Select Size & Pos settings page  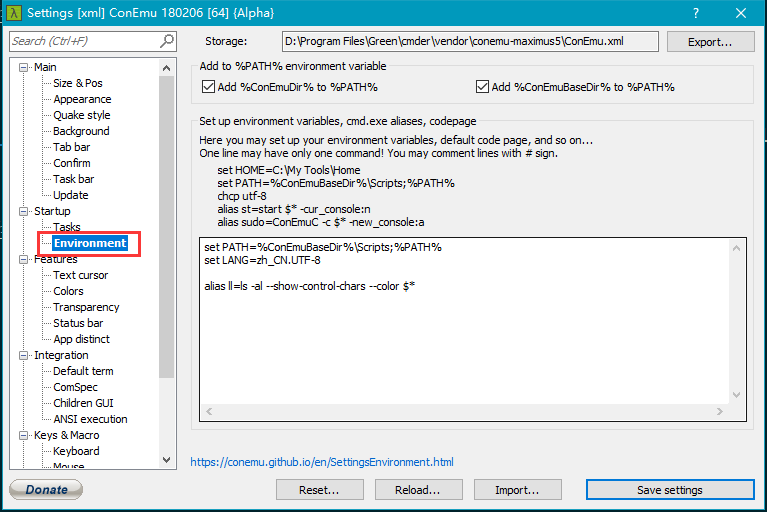(78, 83)
